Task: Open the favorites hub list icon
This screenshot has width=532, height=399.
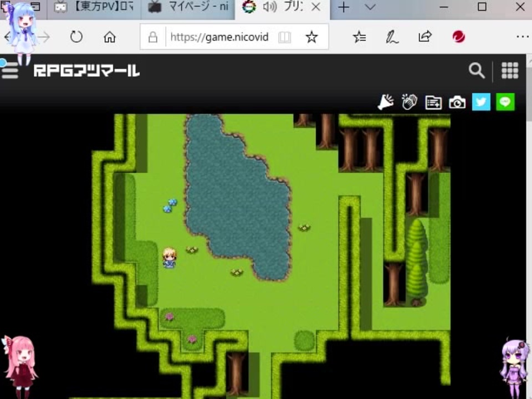Action: pyautogui.click(x=359, y=37)
